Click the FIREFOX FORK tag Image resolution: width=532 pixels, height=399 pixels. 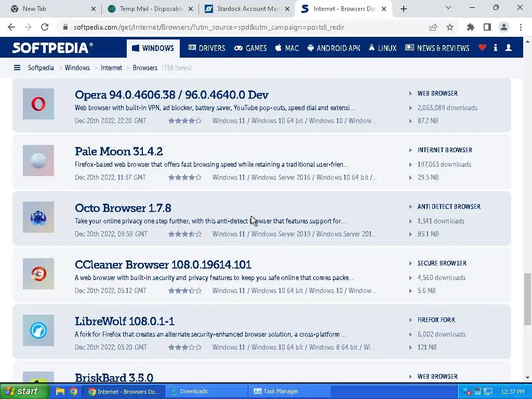tap(436, 320)
